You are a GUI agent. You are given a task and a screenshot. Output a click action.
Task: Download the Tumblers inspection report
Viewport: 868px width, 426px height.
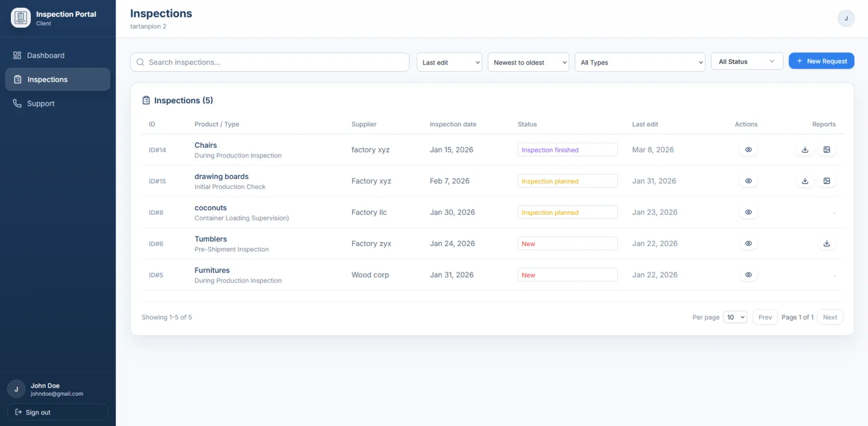coord(826,244)
